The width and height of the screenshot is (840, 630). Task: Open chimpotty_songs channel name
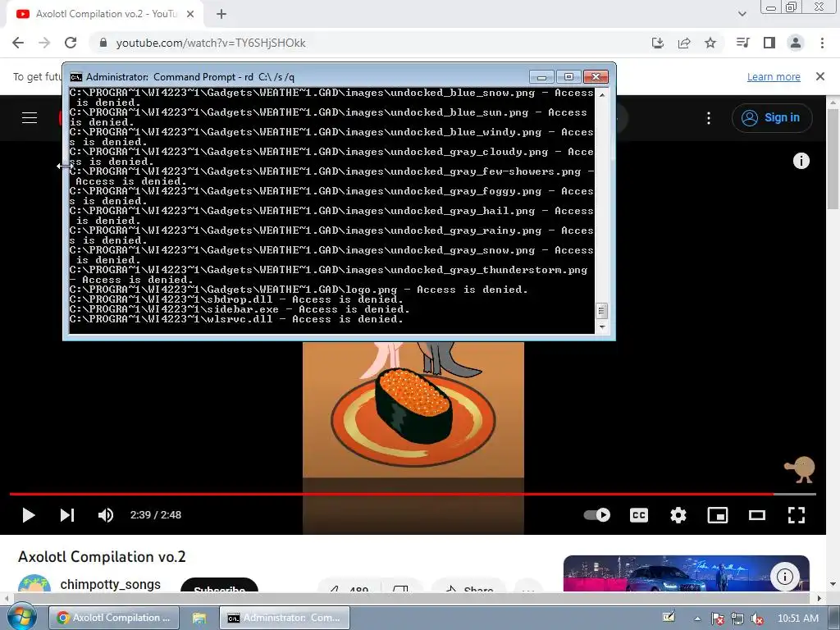tap(111, 584)
